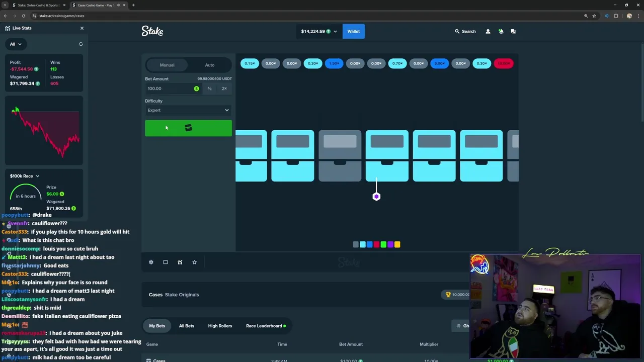This screenshot has height=362, width=644.
Task: Open tab search dropdown arrow
Action: (5, 5)
